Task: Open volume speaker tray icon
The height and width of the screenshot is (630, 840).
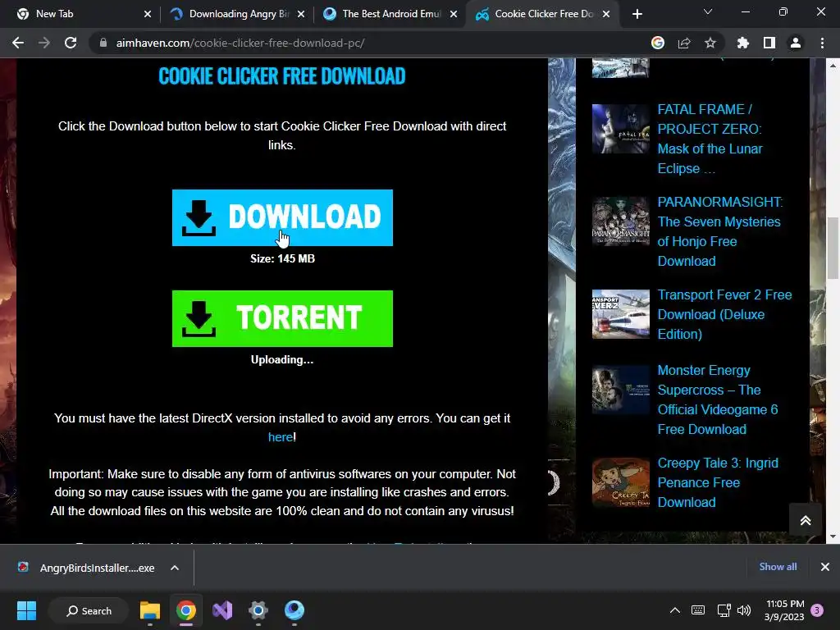Action: coord(743,610)
